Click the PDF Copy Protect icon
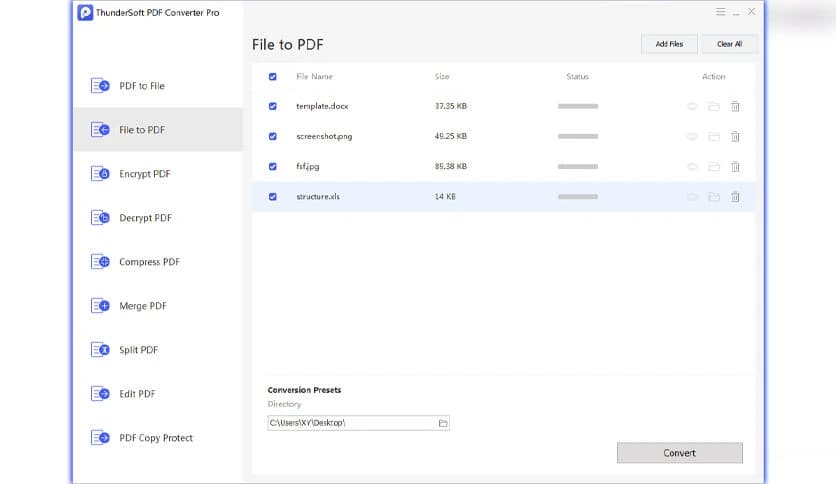This screenshot has width=836, height=484. coord(100,438)
